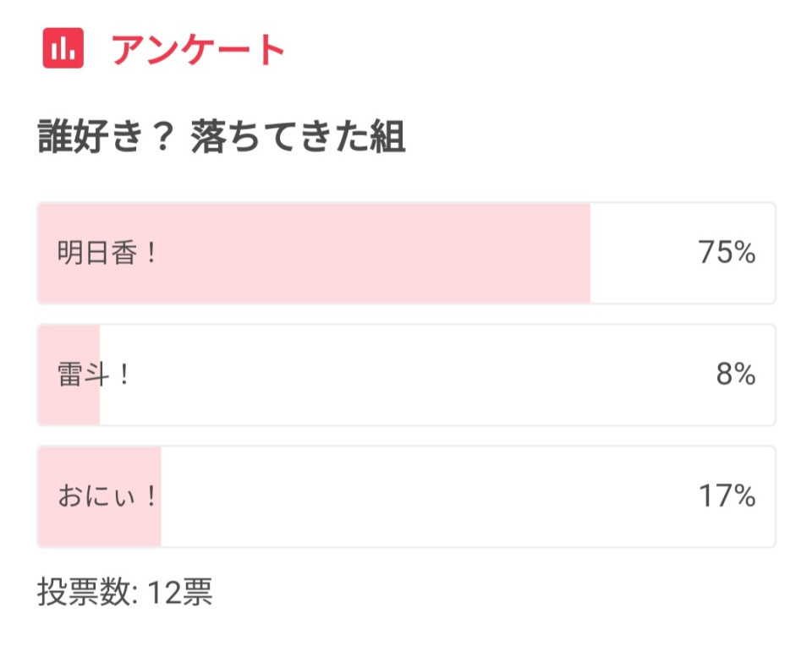Click the exclamation mark after おにぃ
The width and height of the screenshot is (812, 646).
click(x=151, y=496)
